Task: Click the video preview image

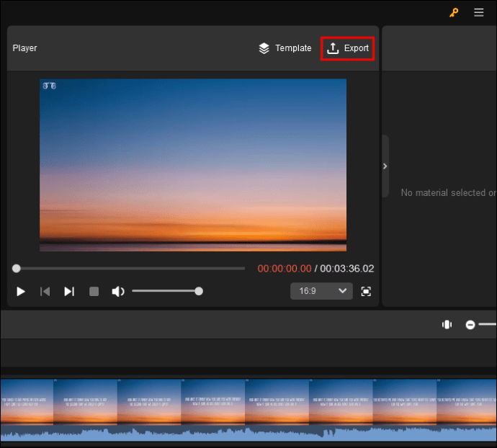Action: pyautogui.click(x=193, y=165)
